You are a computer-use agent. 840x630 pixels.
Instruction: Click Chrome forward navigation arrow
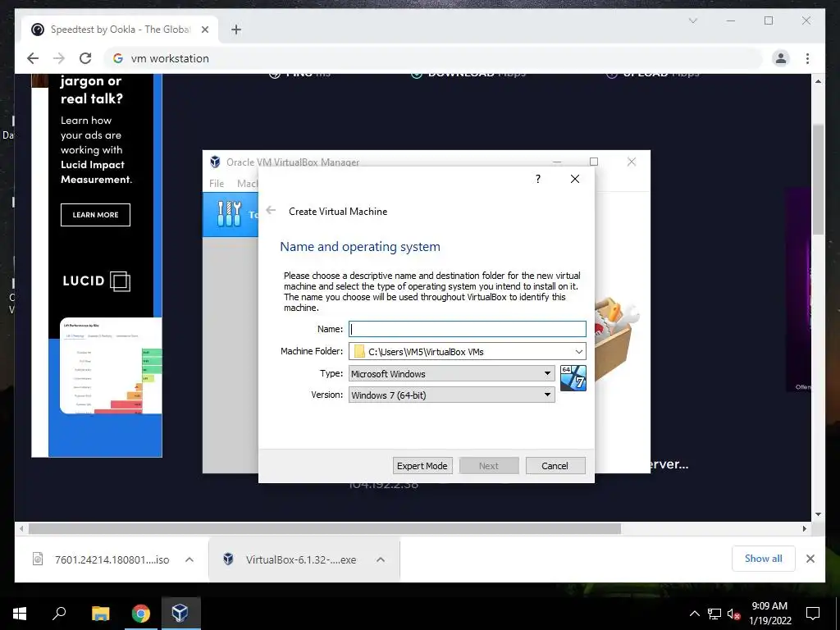tap(59, 58)
